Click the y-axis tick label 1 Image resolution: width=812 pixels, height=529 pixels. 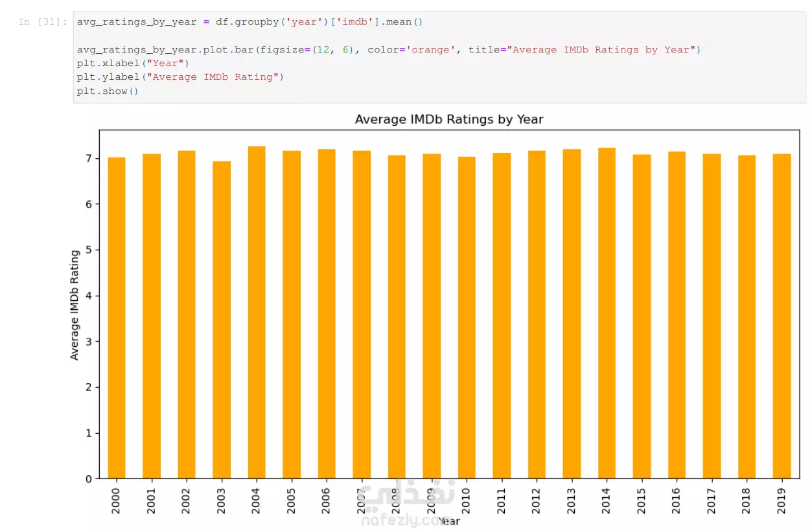[89, 433]
